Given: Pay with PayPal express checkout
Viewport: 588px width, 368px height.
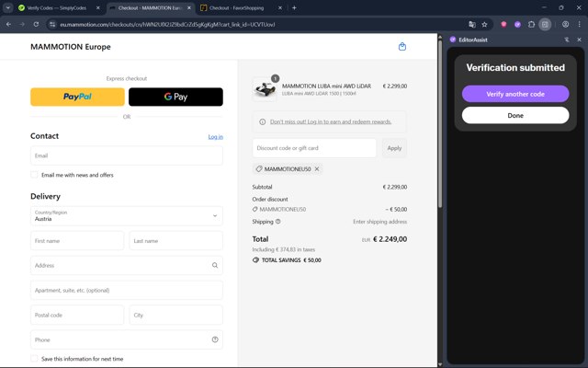Looking at the screenshot, I should (x=77, y=97).
